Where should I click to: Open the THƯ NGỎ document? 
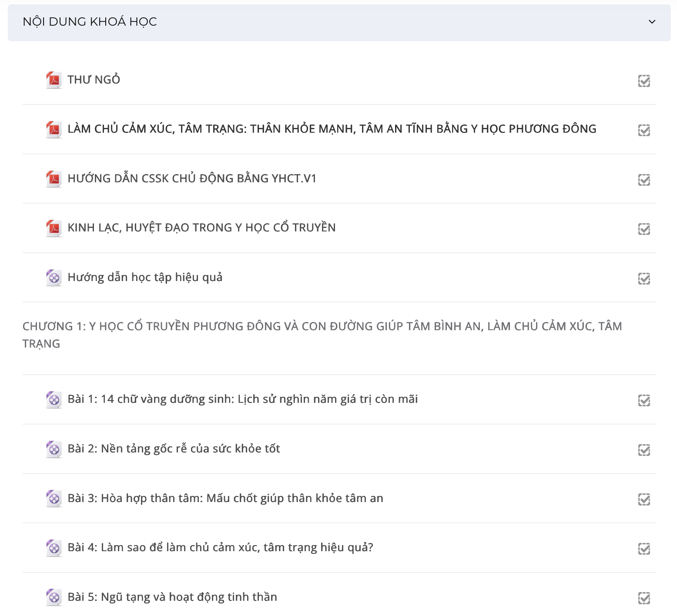(94, 80)
